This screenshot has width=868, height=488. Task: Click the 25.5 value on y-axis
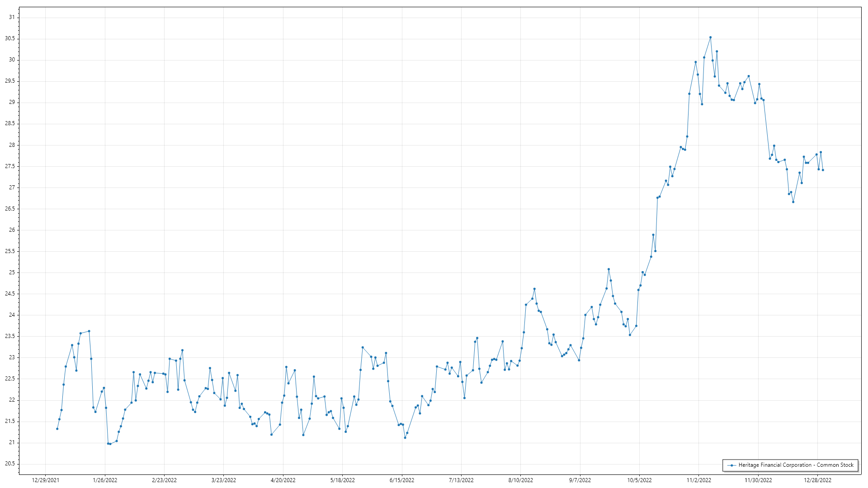coord(9,251)
